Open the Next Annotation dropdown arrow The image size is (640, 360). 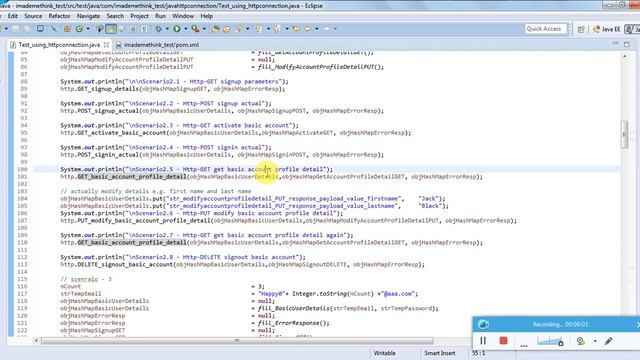(x=268, y=29)
